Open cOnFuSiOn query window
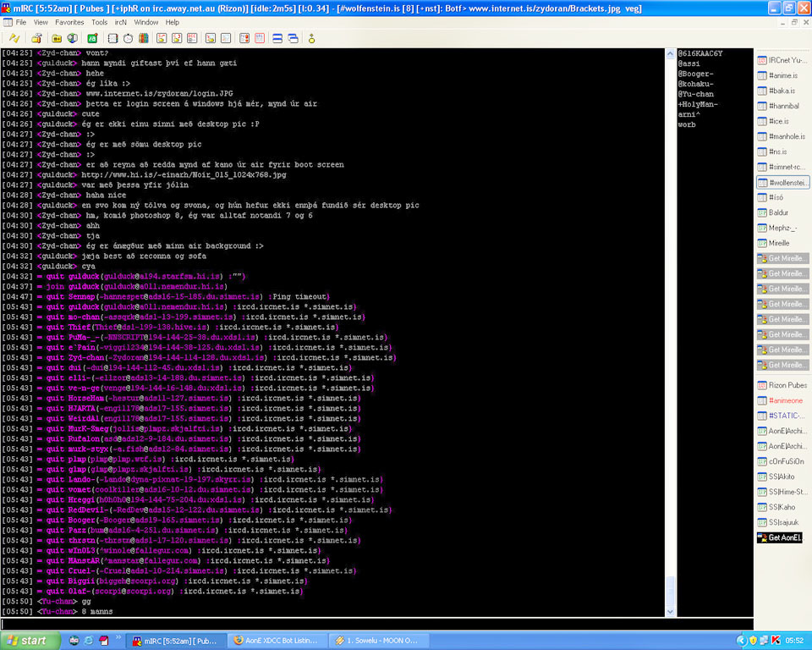Viewport: 812px width, 650px height. 782,461
